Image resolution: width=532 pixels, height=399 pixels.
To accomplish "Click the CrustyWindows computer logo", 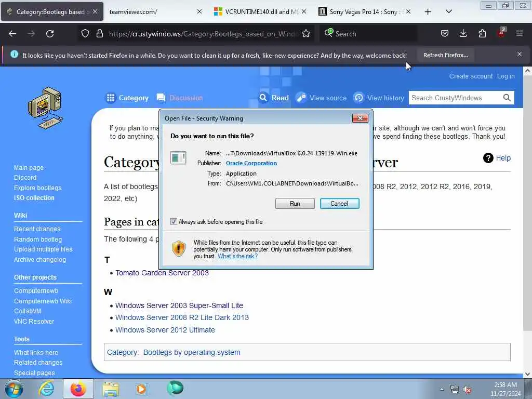I will tap(46, 108).
